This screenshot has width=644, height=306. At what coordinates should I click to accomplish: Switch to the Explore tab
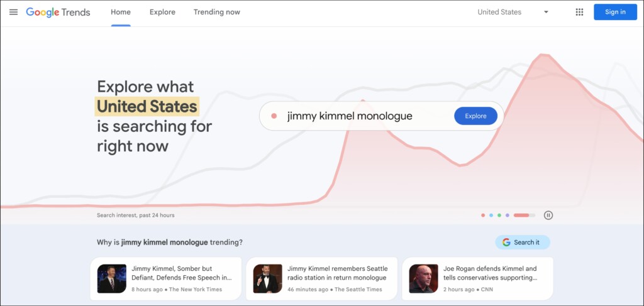click(162, 12)
